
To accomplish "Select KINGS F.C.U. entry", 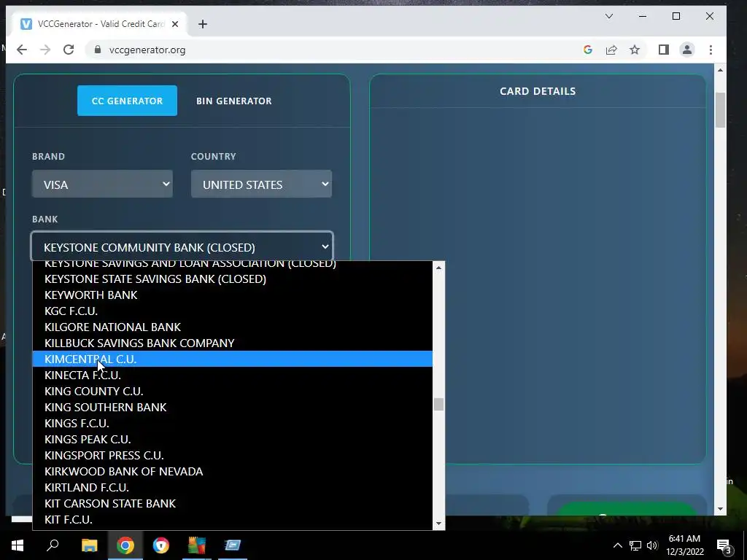I will click(x=233, y=424).
